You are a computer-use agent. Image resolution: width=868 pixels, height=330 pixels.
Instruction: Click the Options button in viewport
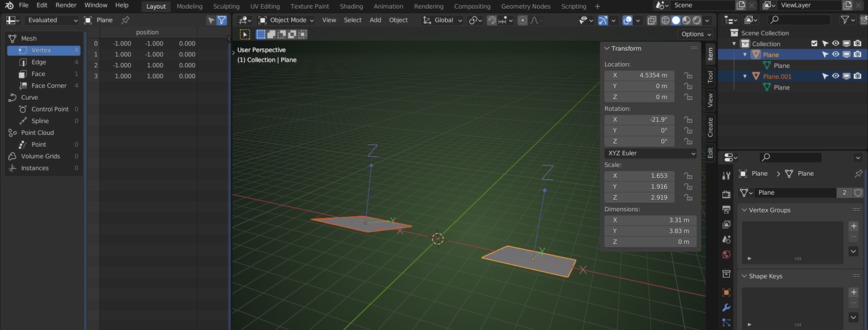click(696, 34)
